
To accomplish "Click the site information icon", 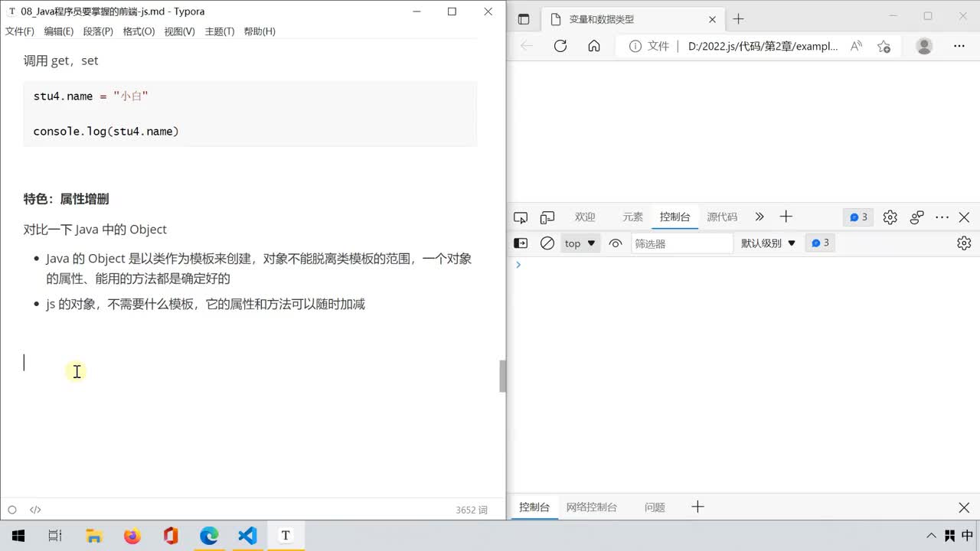I will 635,46.
